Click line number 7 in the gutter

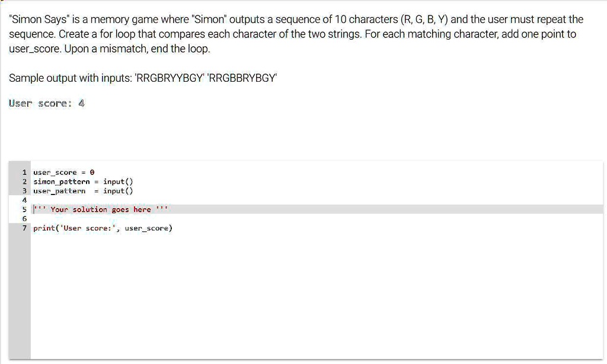click(x=24, y=228)
